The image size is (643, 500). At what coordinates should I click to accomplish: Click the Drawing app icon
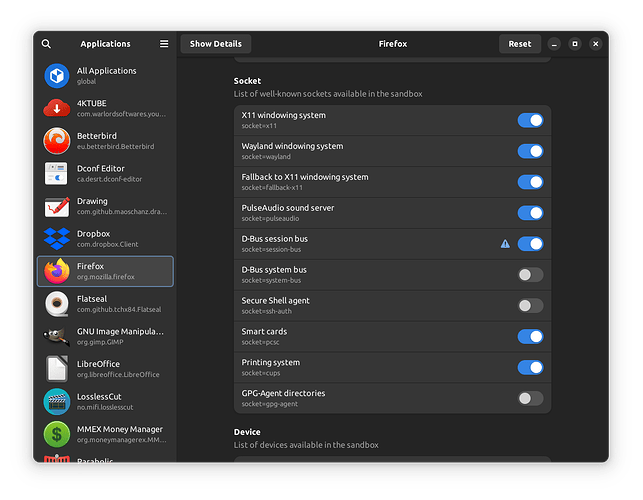click(57, 206)
